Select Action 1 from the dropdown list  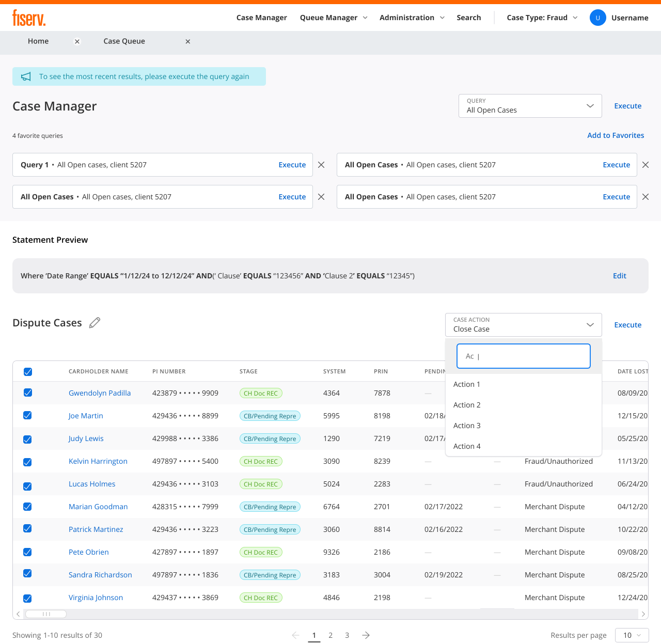[524, 384]
